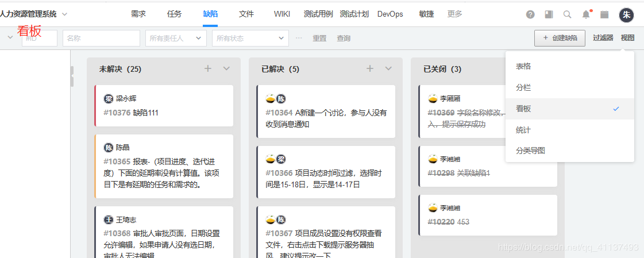Open the 过滤器 panel
Image resolution: width=644 pixels, height=258 pixels.
click(603, 38)
